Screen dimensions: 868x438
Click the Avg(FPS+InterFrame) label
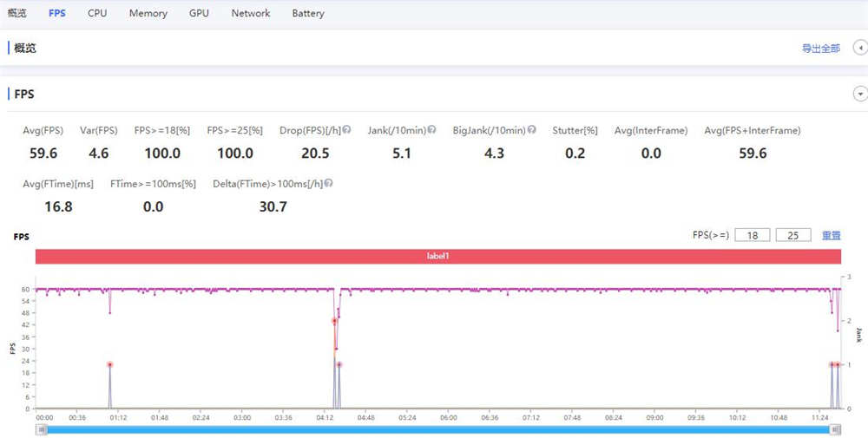click(753, 130)
